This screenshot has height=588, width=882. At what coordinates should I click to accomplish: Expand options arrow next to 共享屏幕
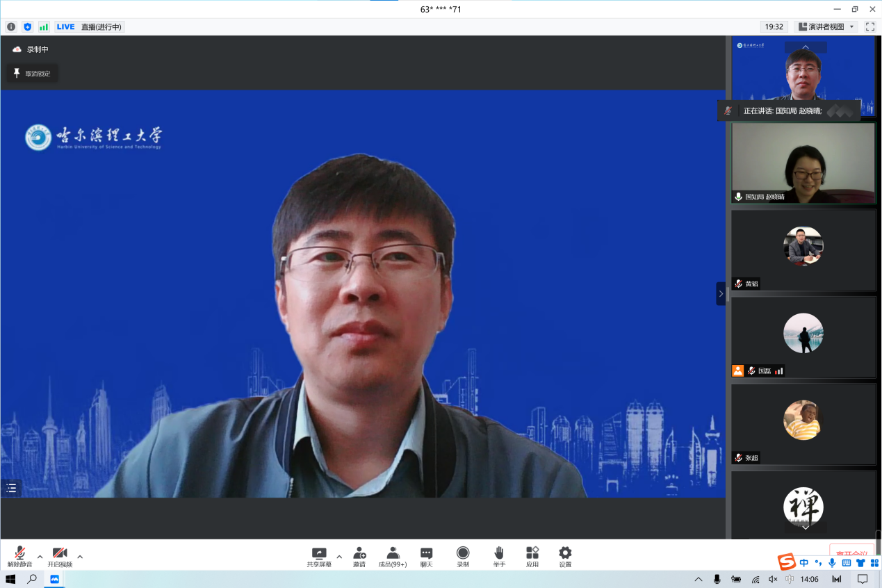(339, 557)
